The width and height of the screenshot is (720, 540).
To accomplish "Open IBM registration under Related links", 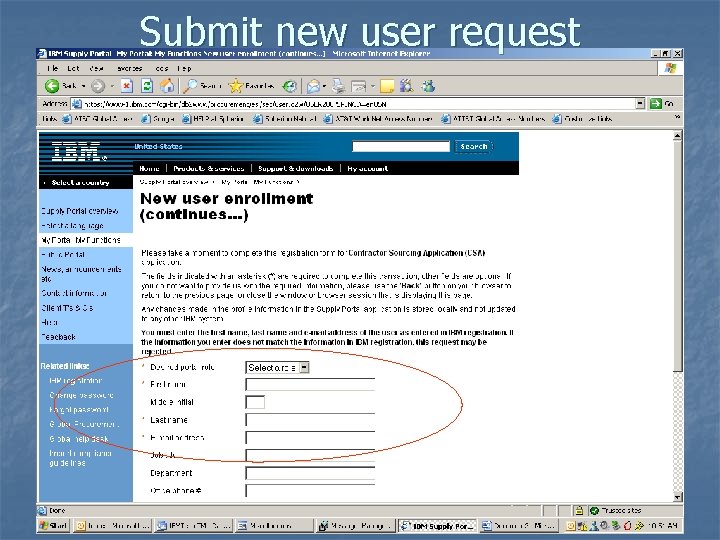I will click(76, 381).
